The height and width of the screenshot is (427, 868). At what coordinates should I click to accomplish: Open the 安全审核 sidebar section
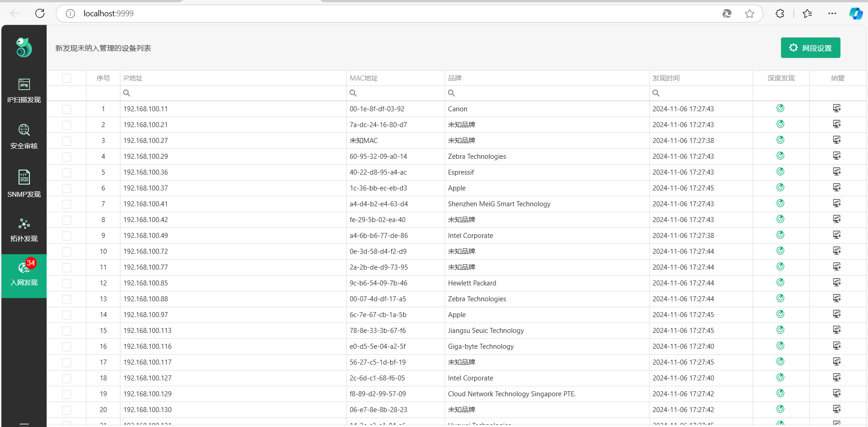(24, 136)
